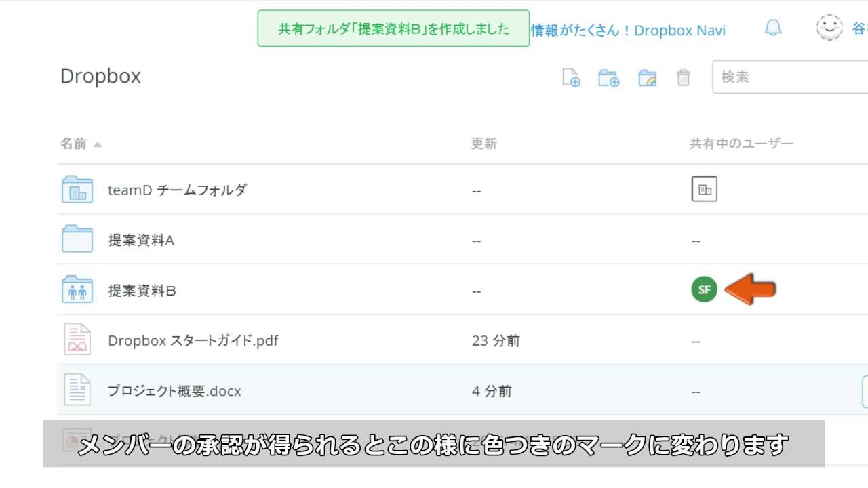Open teamD チームフォルダ
The image size is (868, 488).
coord(177,190)
